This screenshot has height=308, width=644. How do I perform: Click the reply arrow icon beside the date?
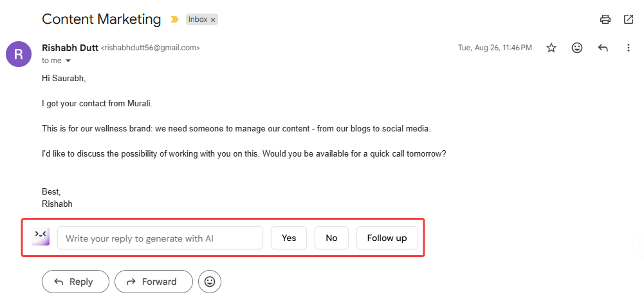click(x=603, y=48)
